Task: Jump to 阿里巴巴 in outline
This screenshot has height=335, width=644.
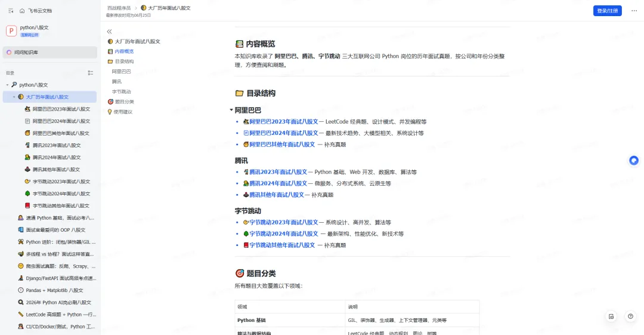Action: (122, 72)
